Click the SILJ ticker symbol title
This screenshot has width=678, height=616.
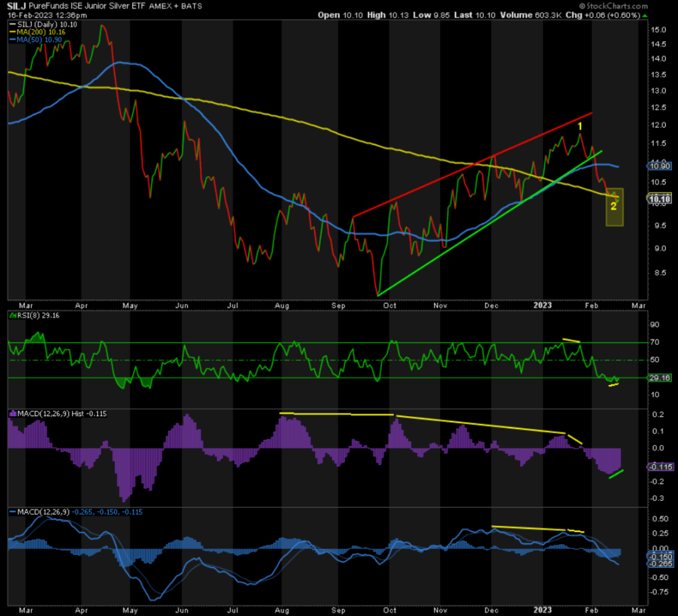[x=17, y=6]
